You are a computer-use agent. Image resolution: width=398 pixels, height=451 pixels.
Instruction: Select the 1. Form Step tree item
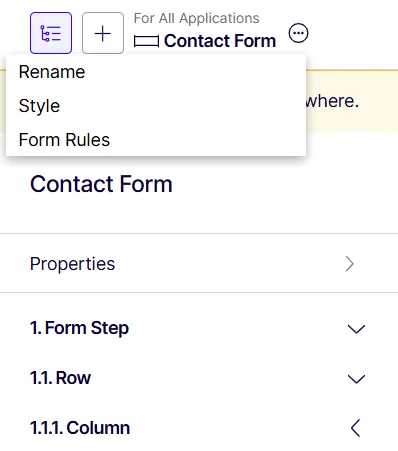click(x=79, y=328)
